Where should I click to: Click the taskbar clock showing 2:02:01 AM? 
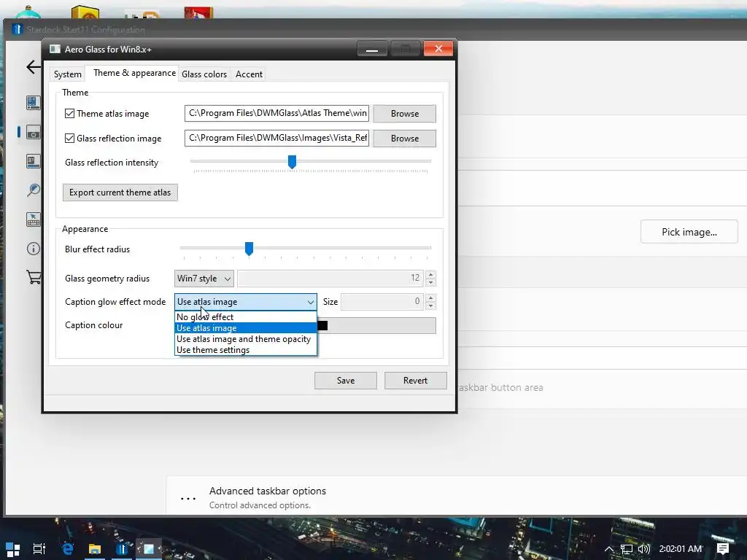[x=681, y=549]
